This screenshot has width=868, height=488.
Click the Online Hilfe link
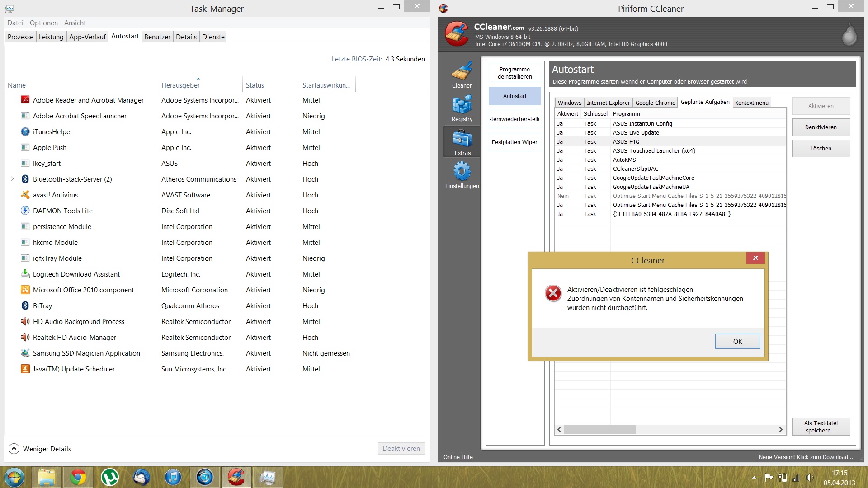click(x=458, y=457)
